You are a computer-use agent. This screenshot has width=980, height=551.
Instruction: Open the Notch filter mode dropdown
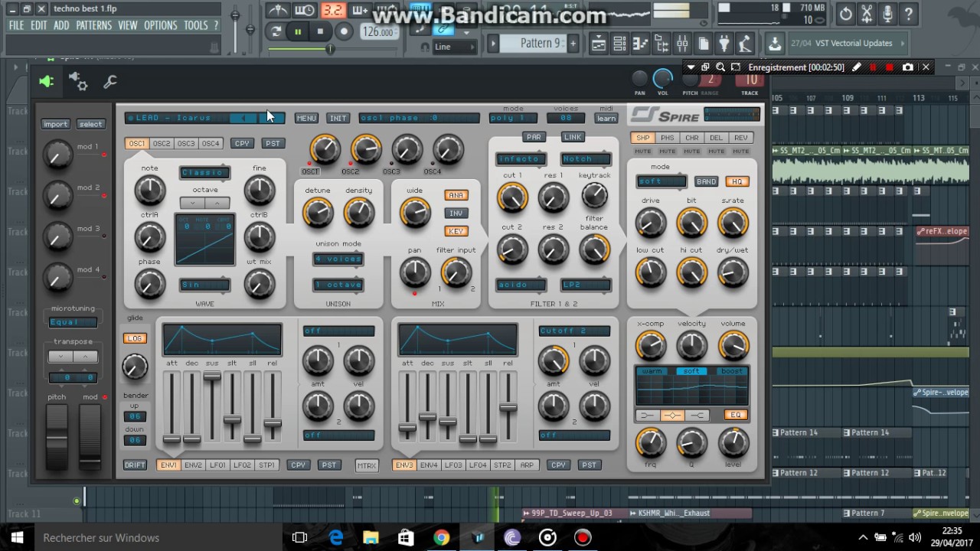pos(586,159)
